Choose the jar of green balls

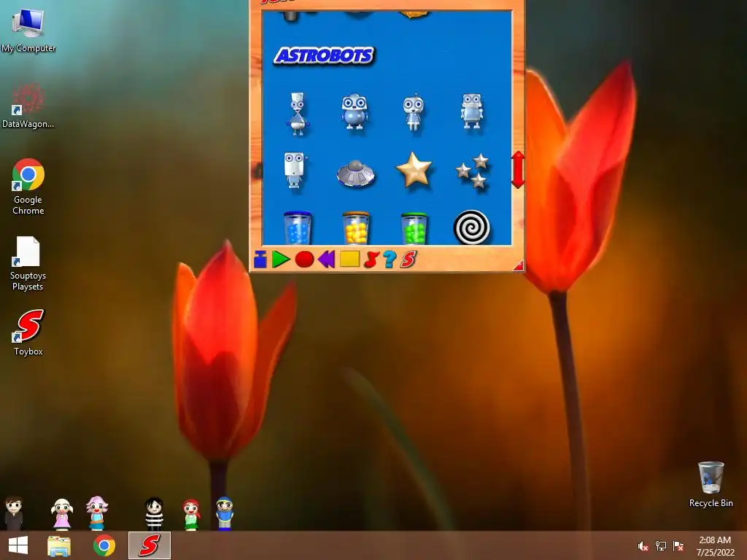pos(414,228)
